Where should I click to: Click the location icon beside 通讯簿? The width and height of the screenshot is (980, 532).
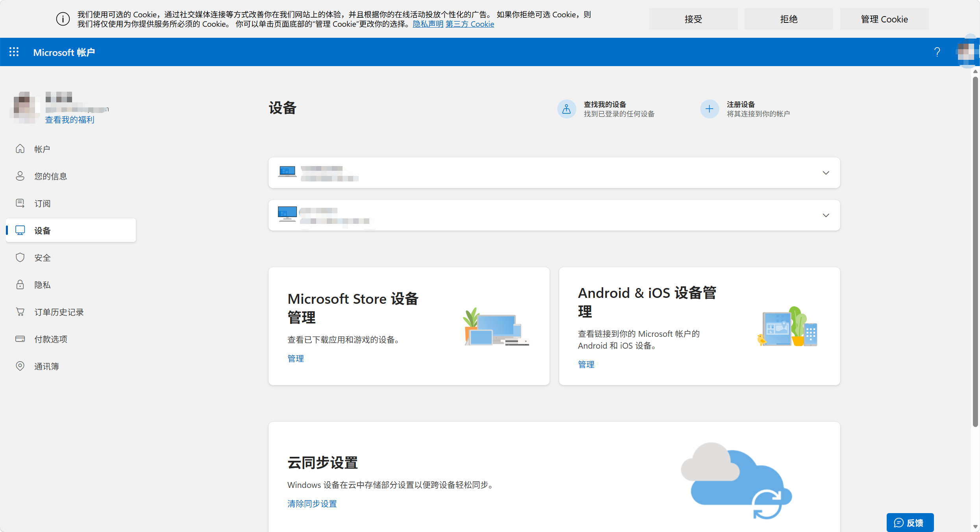coord(20,366)
